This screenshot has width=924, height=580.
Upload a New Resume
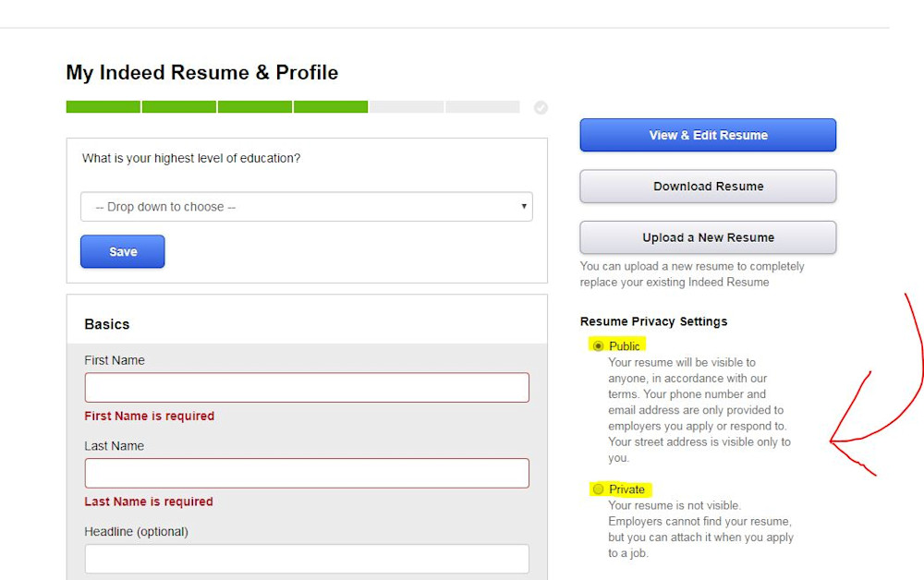[x=708, y=237]
